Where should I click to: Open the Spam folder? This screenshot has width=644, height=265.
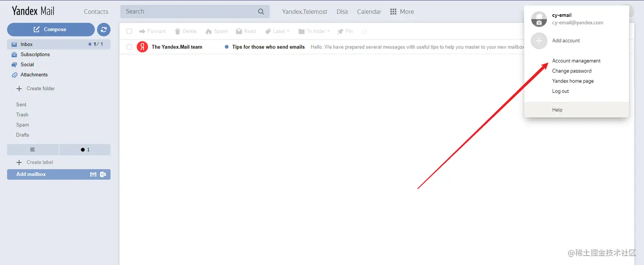23,125
